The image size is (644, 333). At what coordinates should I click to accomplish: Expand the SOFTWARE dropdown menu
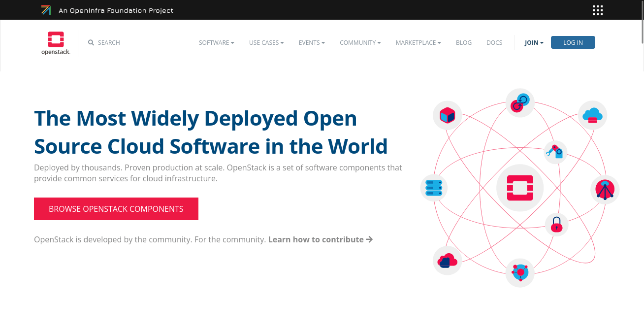(216, 42)
